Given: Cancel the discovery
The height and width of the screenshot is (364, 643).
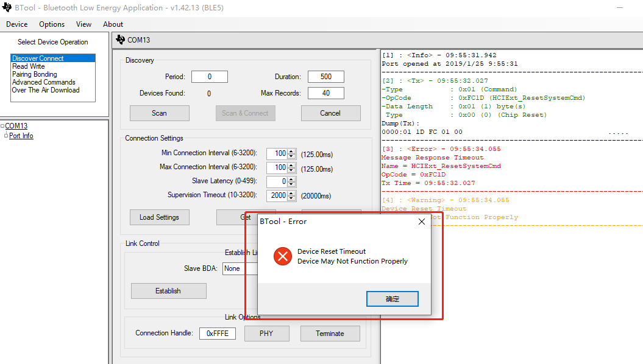Looking at the screenshot, I should click(x=330, y=113).
